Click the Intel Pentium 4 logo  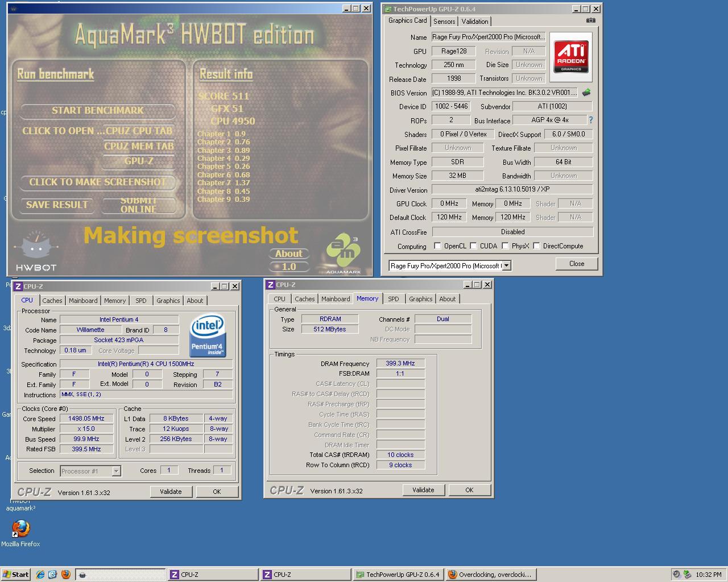point(208,335)
